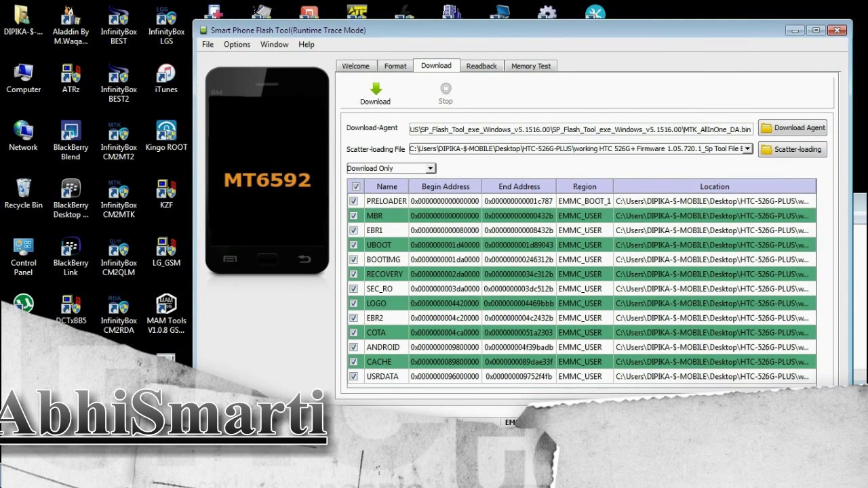Select the ATRz desktop icon

(x=71, y=79)
